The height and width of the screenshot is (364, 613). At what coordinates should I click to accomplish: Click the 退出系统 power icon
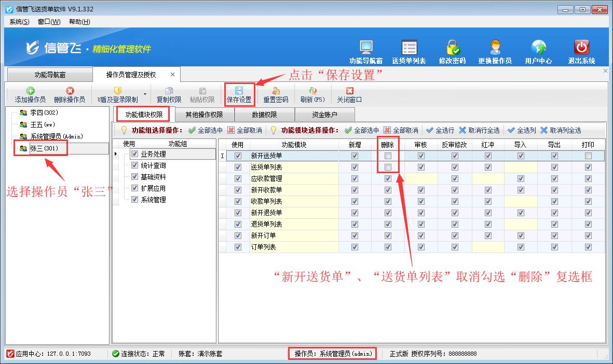580,47
